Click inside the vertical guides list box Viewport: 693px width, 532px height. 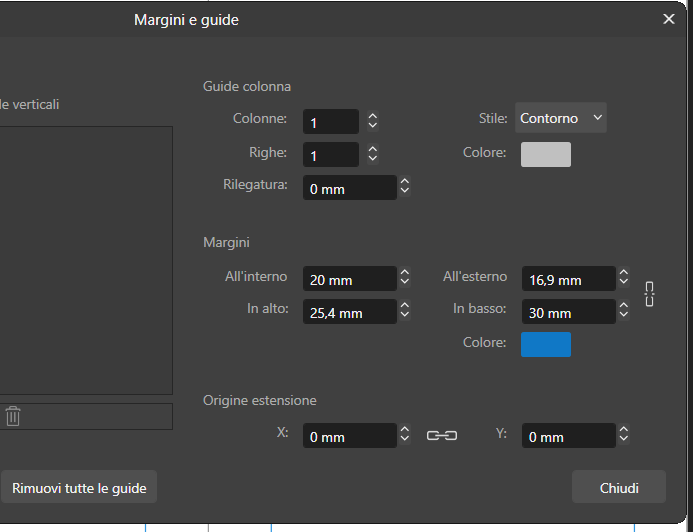coord(86,260)
